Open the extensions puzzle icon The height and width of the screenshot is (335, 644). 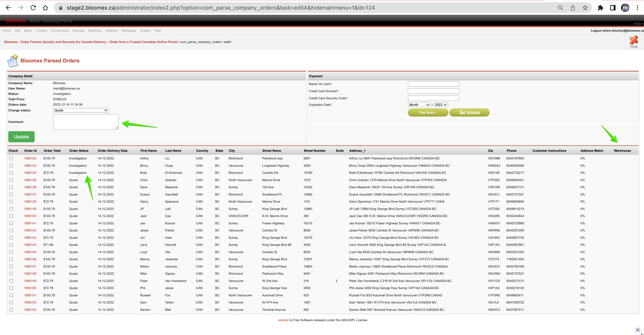pos(601,8)
